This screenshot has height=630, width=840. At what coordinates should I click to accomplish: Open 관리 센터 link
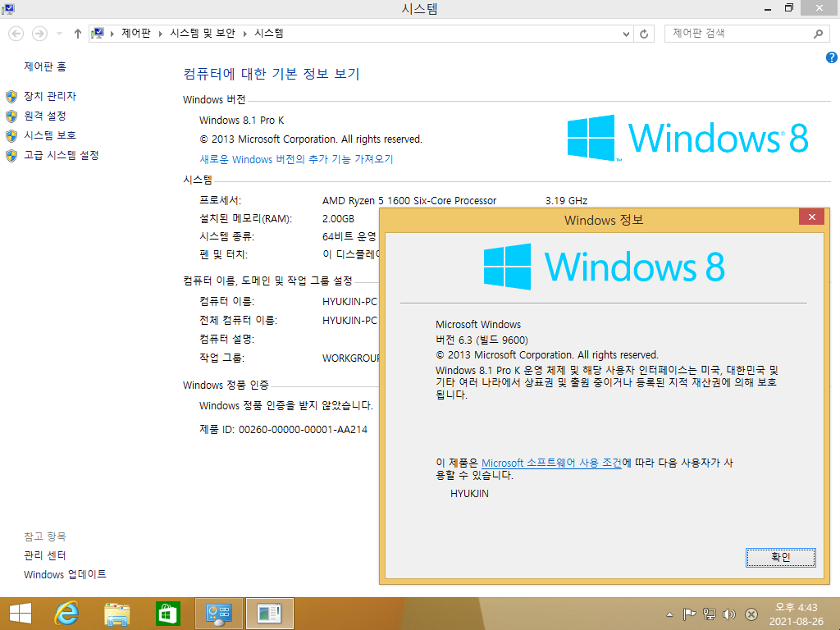click(45, 555)
